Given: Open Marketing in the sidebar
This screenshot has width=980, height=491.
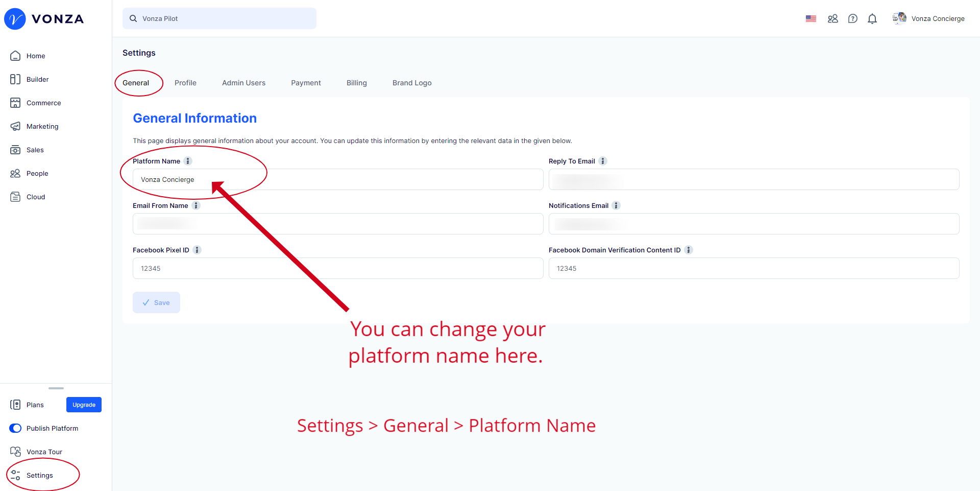Looking at the screenshot, I should [42, 126].
